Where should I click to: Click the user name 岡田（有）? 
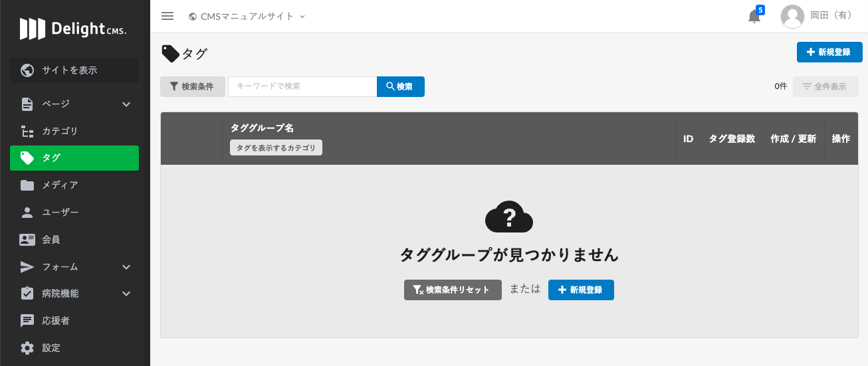831,15
